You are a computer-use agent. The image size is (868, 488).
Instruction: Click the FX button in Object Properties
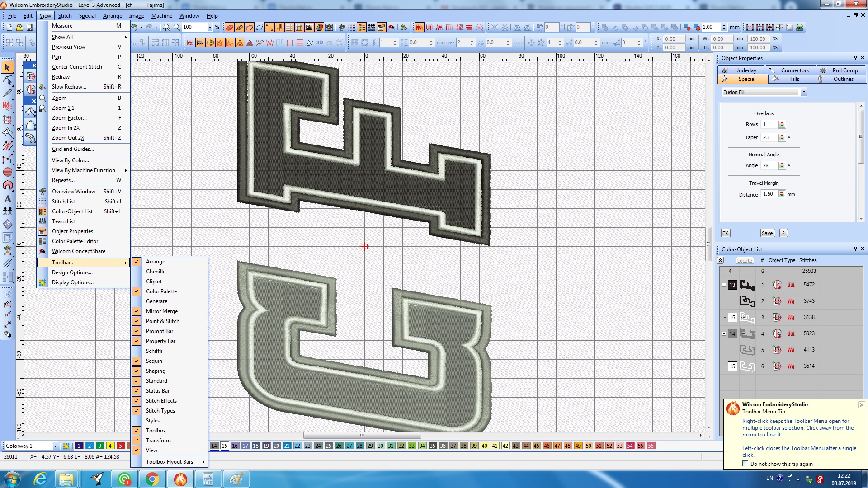(x=725, y=233)
